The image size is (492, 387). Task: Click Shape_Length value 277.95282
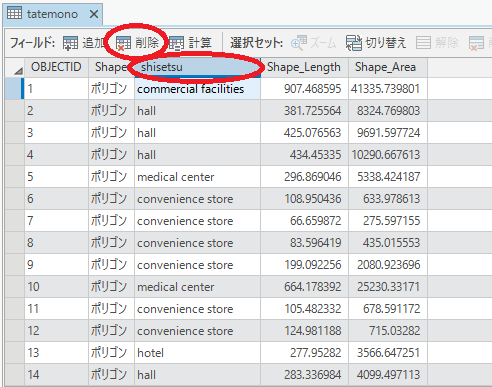point(304,353)
